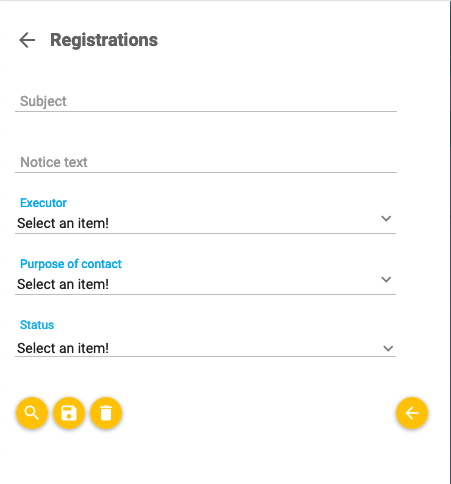Open the Status 'Select an item!' dropdown
Viewport: 451px width, 484px height.
(205, 348)
